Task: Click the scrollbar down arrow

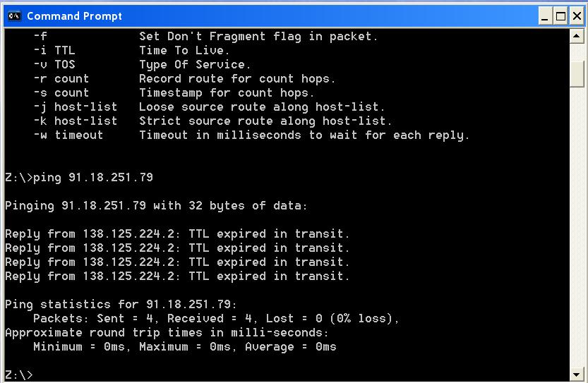Action: 577,375
